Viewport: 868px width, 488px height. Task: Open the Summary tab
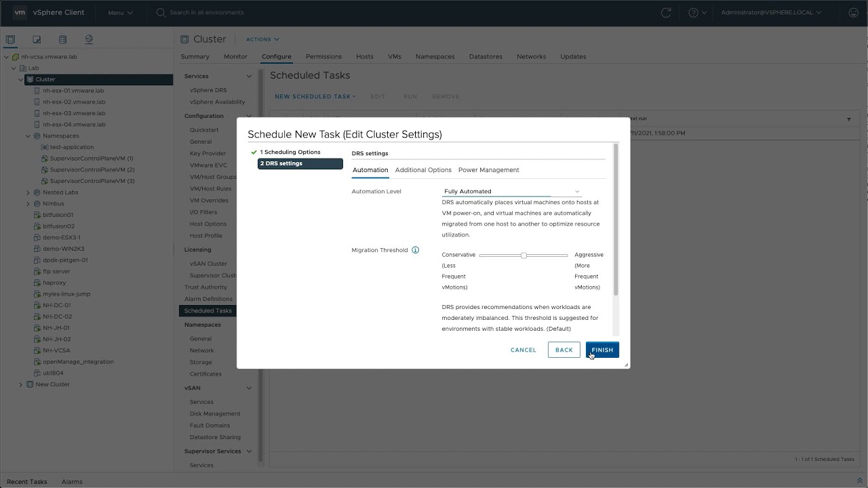[195, 56]
